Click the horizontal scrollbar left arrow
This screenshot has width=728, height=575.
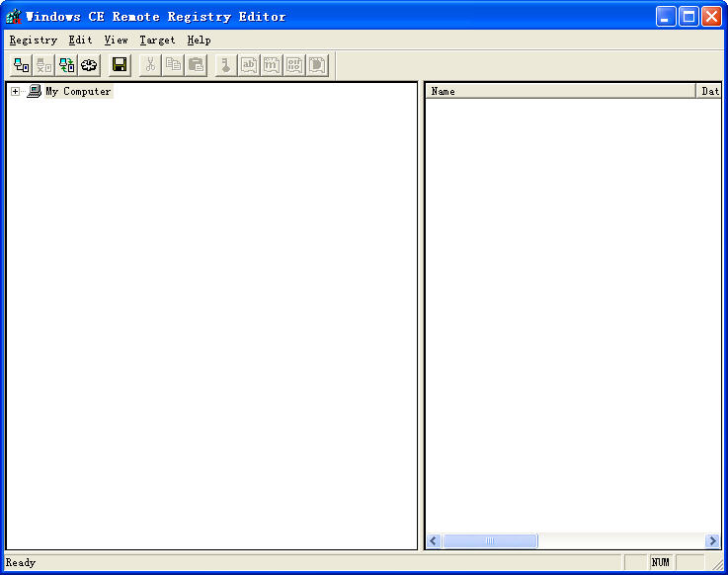[434, 541]
